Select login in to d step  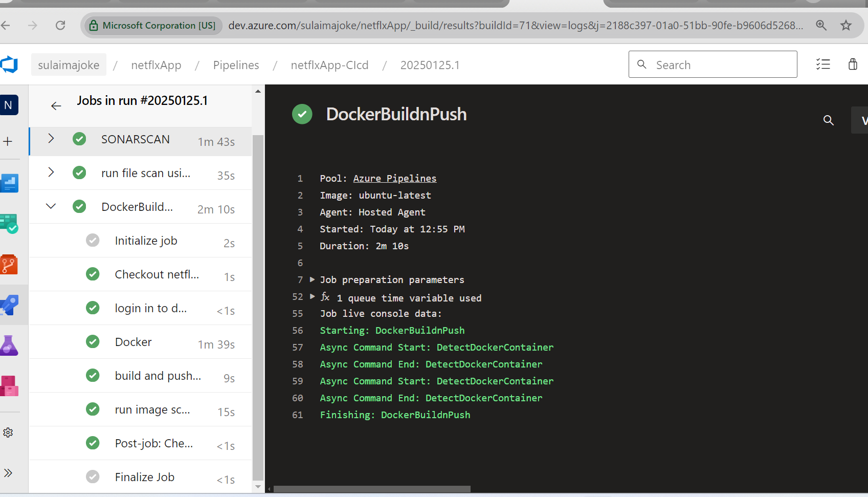coord(141,308)
